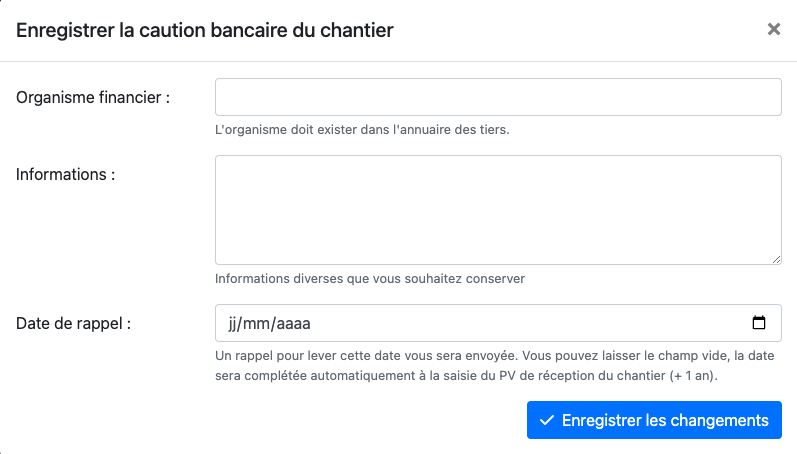Viewport: 797px width, 454px height.
Task: Select the year segment "aaaa"
Action: click(293, 324)
